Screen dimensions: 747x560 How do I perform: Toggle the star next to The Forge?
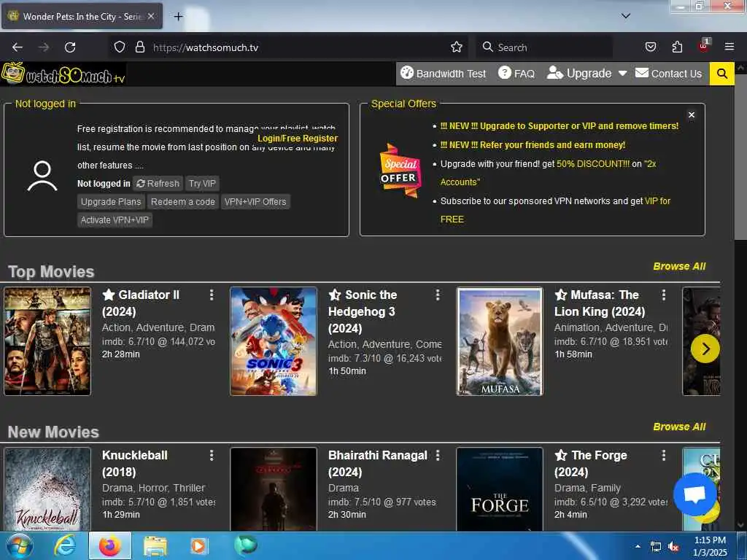pyautogui.click(x=561, y=455)
